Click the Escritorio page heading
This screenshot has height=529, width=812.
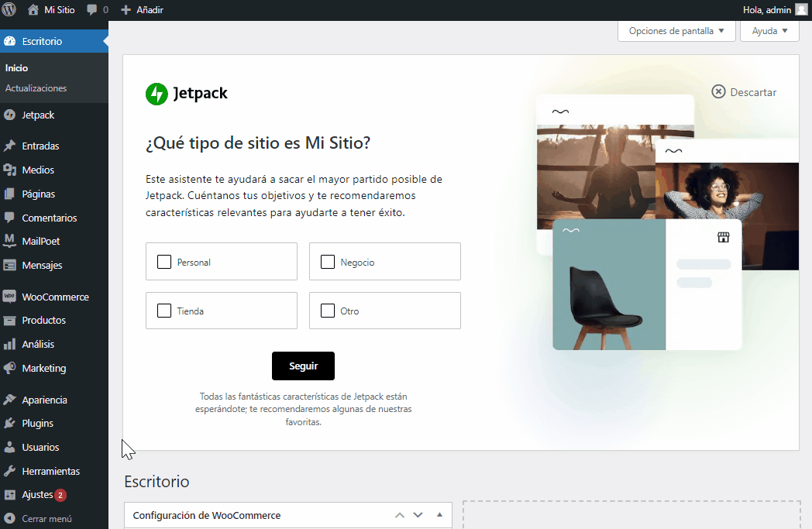(157, 482)
